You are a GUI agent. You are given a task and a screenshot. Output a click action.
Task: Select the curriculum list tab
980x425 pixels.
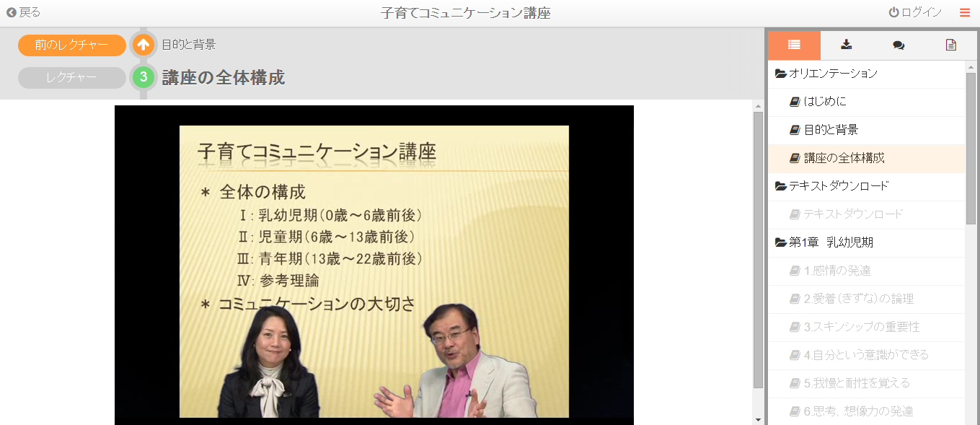point(794,45)
